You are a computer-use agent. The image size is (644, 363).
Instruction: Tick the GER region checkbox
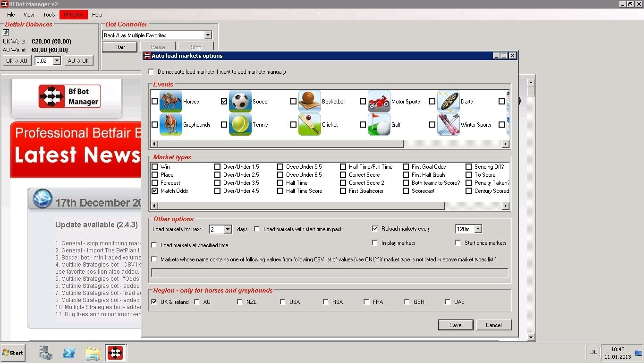(407, 302)
